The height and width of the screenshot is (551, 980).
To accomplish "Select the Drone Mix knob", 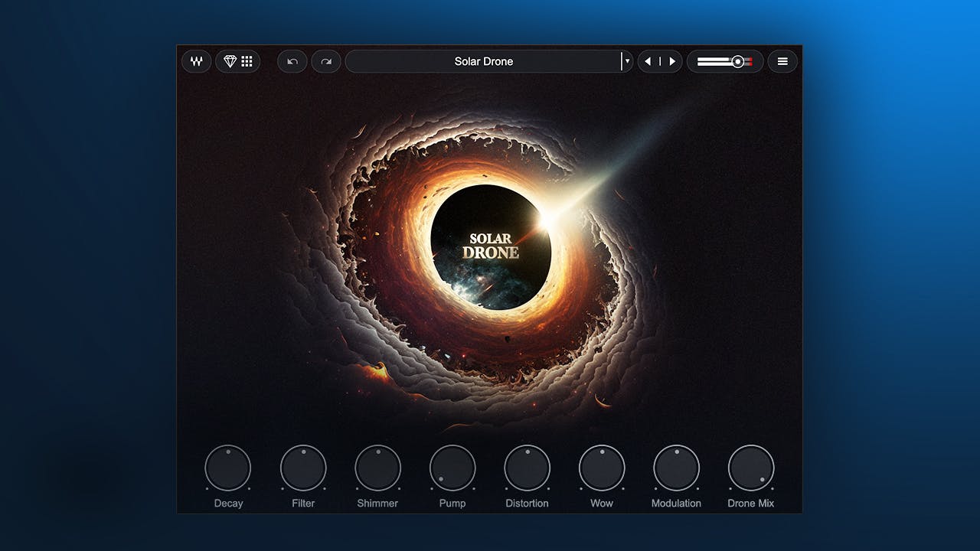I will point(751,468).
